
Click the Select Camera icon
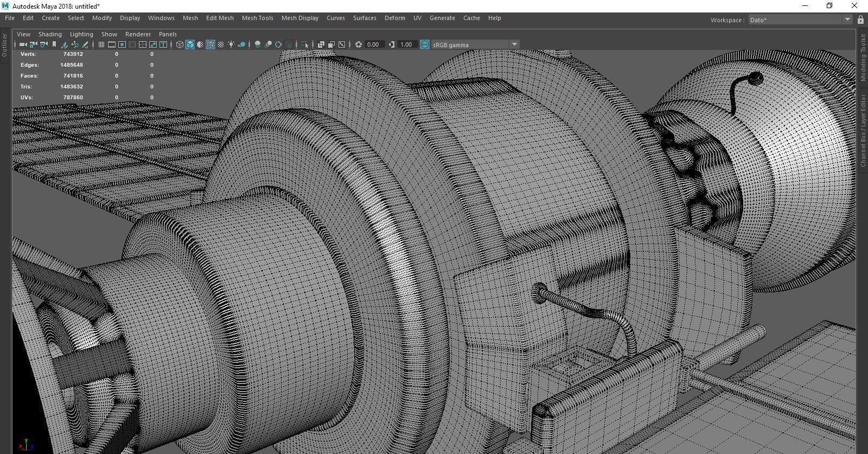click(23, 44)
